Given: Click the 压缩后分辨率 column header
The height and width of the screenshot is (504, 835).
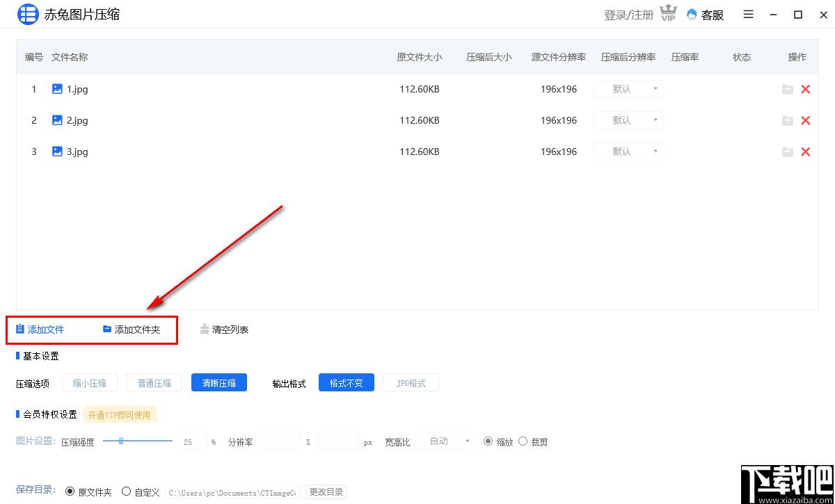Looking at the screenshot, I should pos(628,57).
